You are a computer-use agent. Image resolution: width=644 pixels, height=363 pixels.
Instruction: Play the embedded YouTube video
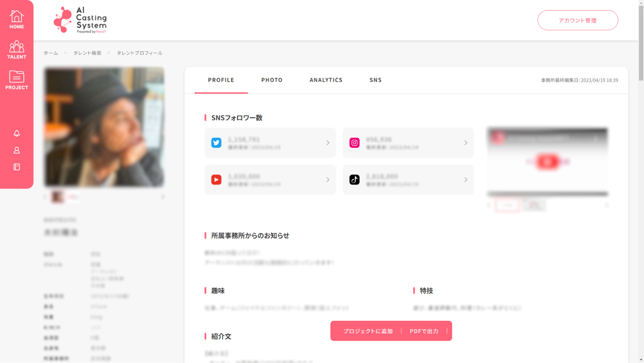[x=547, y=162]
